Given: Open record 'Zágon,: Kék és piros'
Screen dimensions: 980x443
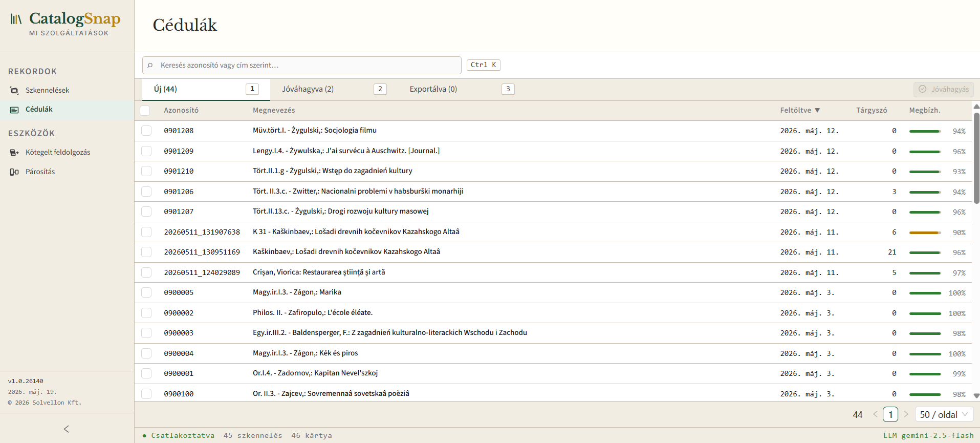Looking at the screenshot, I should [x=306, y=353].
